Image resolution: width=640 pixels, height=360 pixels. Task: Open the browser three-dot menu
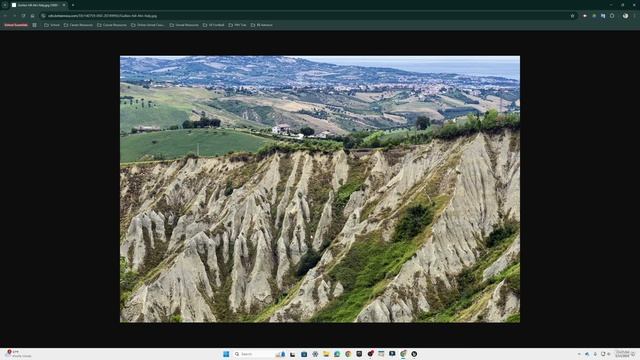(x=635, y=16)
